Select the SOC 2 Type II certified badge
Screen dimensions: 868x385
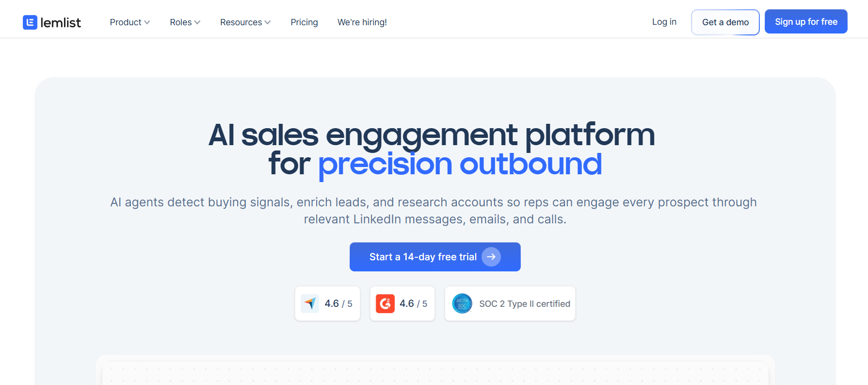510,303
